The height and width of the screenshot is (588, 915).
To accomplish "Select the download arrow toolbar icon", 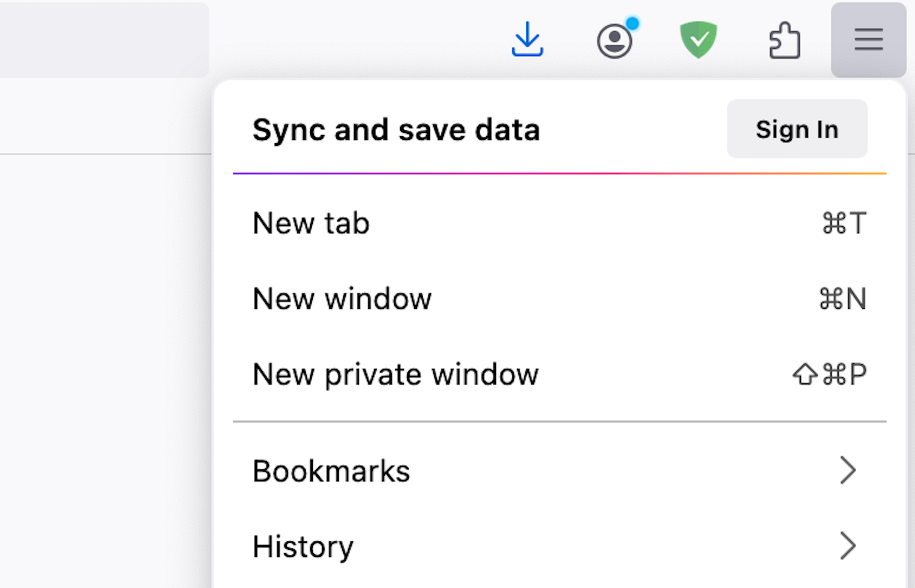I will point(527,40).
